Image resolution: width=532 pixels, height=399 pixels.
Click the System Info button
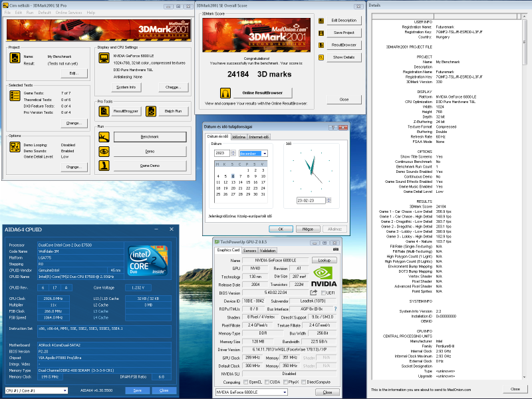coord(126,87)
